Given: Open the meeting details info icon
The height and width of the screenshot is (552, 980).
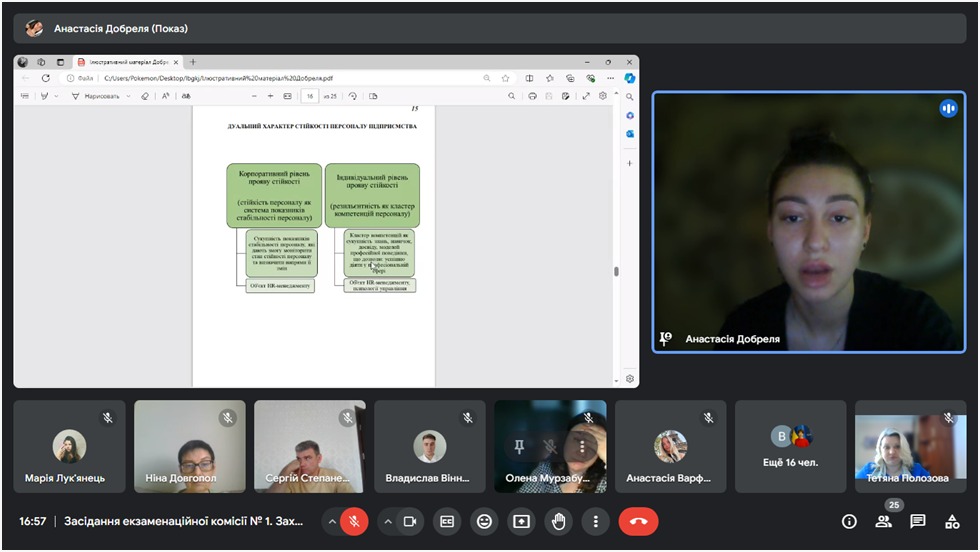Looking at the screenshot, I should coord(849,521).
